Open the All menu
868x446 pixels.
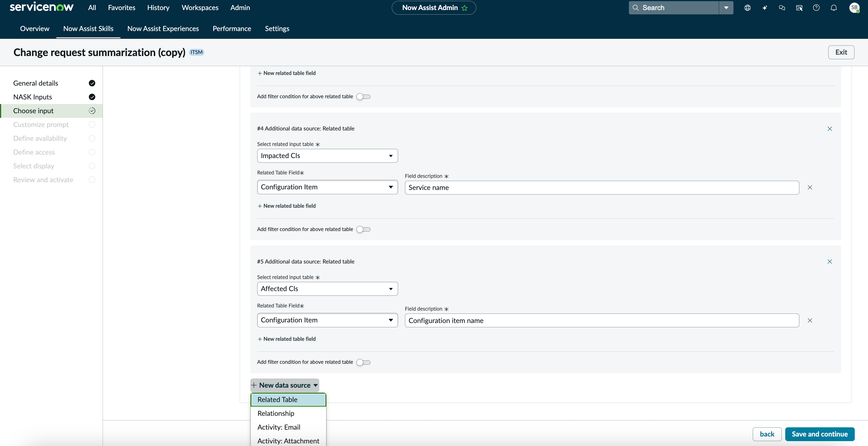(92, 7)
